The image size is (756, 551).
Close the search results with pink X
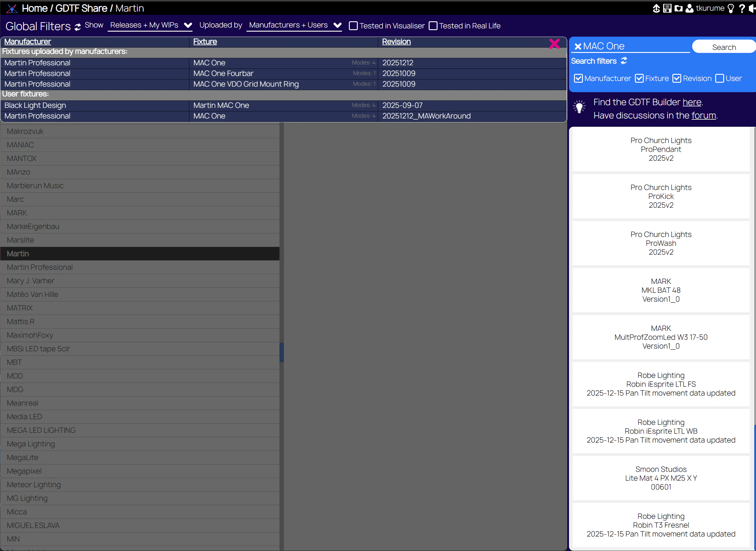554,43
